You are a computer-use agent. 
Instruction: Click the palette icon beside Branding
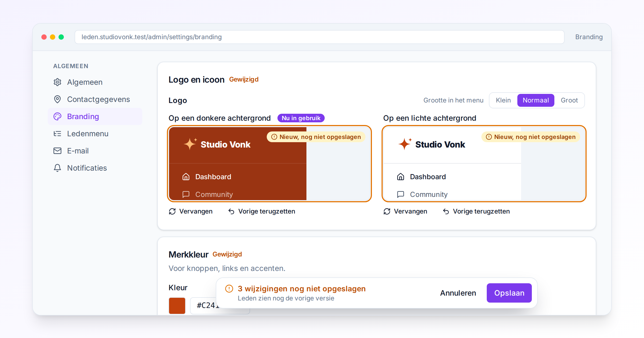click(57, 116)
